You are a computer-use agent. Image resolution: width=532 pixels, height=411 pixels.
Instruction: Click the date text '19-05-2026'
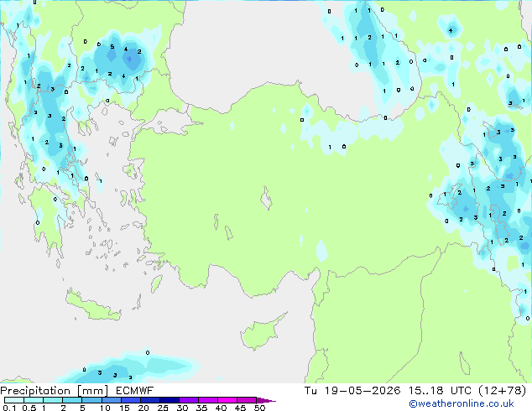362,391
